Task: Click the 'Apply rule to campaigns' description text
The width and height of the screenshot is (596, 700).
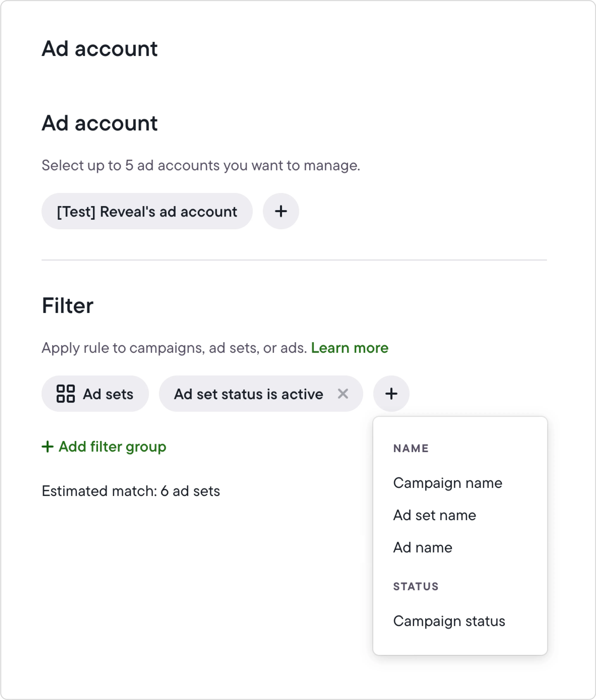Action: point(174,348)
